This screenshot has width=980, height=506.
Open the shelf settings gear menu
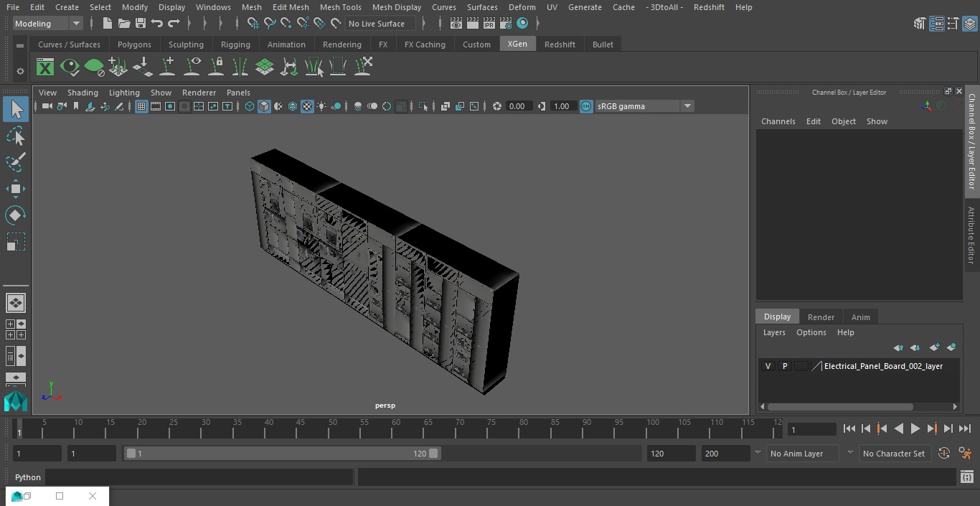[x=20, y=70]
